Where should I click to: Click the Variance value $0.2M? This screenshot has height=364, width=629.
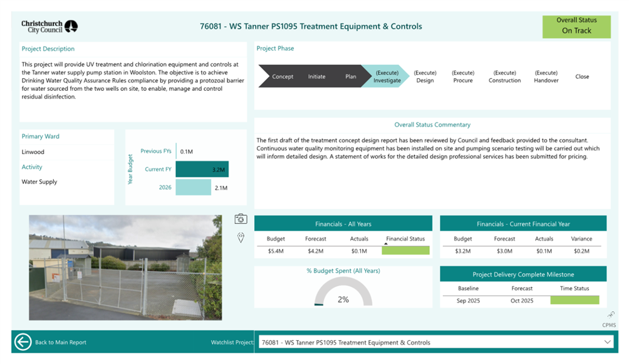[581, 251]
